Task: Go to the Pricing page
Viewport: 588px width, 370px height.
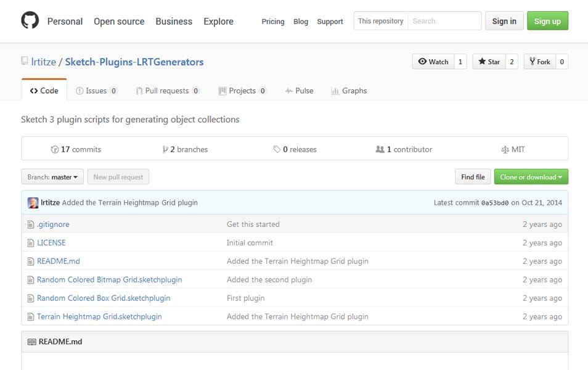Action: (273, 22)
